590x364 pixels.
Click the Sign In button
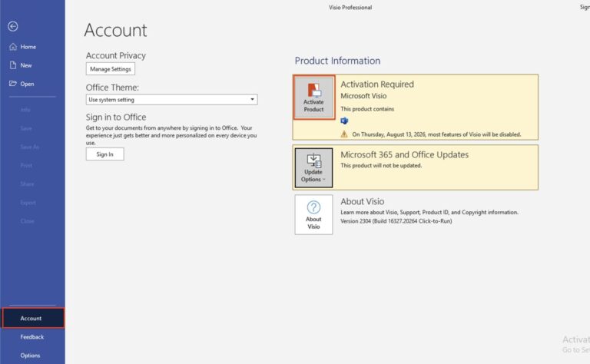click(104, 154)
